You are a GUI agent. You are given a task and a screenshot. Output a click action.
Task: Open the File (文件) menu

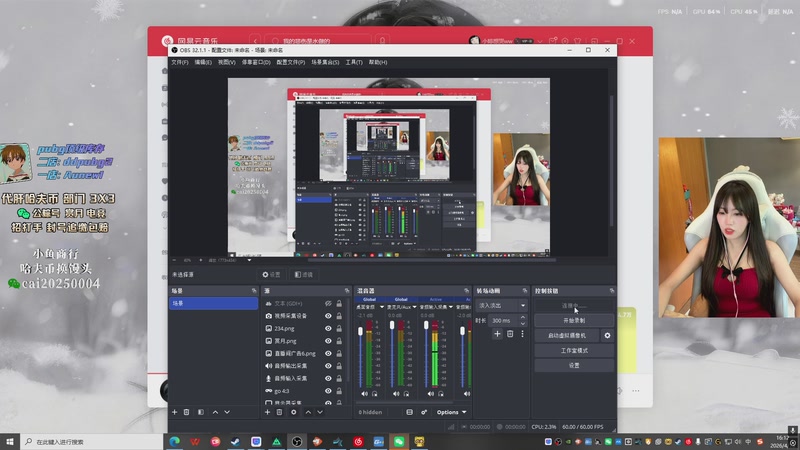pos(180,62)
